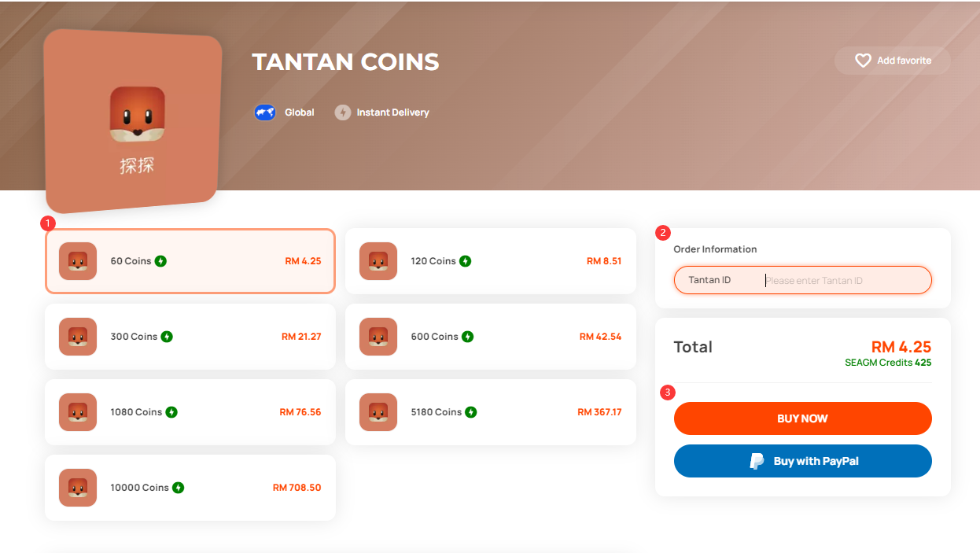
Task: Click the SEAGM Credits 425 text
Action: click(x=888, y=363)
